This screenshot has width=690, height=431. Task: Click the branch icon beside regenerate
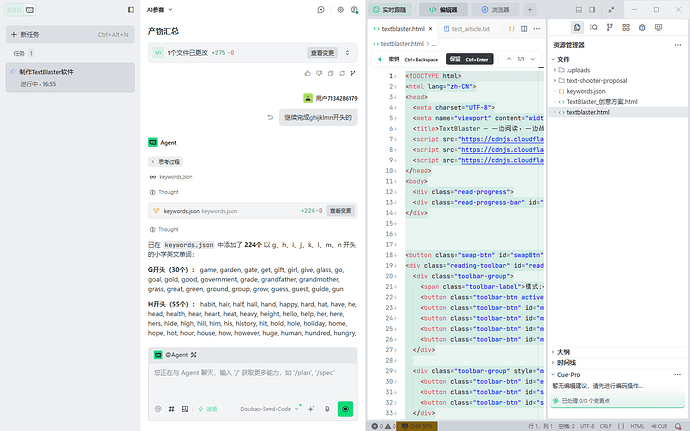[x=353, y=73]
